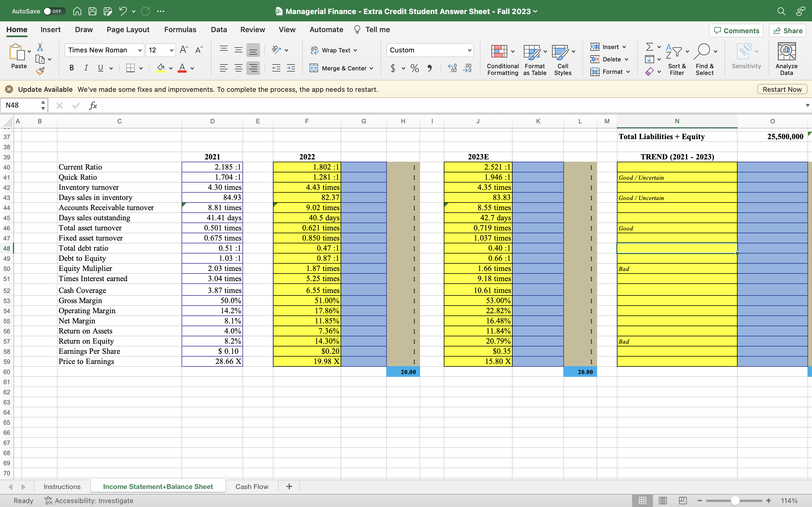Click the Increase Font Size icon

(184, 50)
